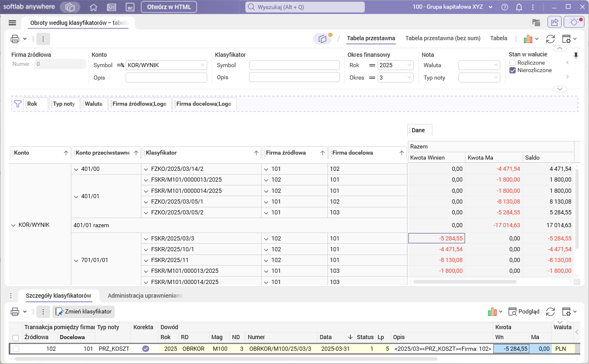Tick the checkbox on the PRZ_KOSZT row
Screen dimensions: 589x364
(x=16, y=349)
